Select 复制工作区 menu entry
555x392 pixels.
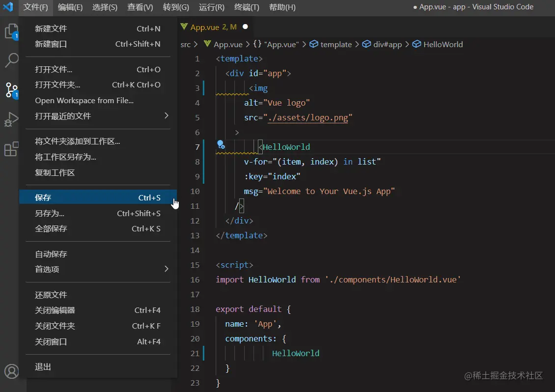click(98, 172)
